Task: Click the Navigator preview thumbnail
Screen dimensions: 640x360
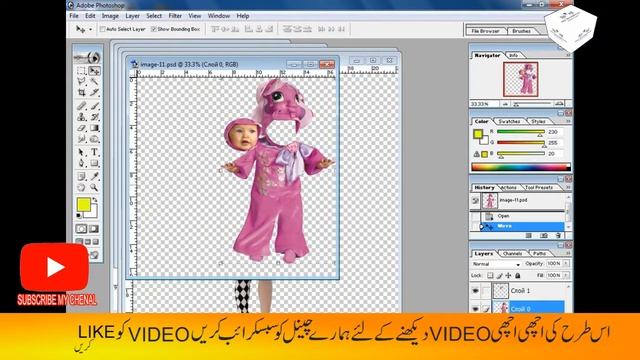Action: pyautogui.click(x=520, y=79)
